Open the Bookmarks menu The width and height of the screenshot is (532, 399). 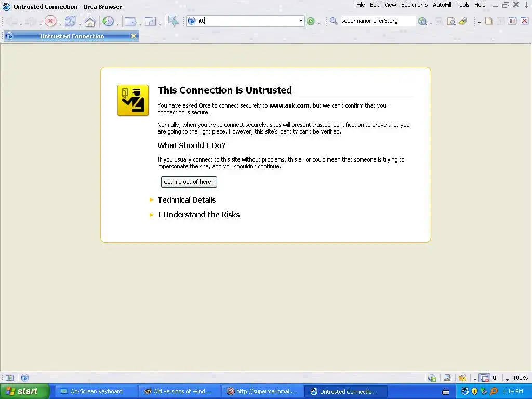(414, 5)
